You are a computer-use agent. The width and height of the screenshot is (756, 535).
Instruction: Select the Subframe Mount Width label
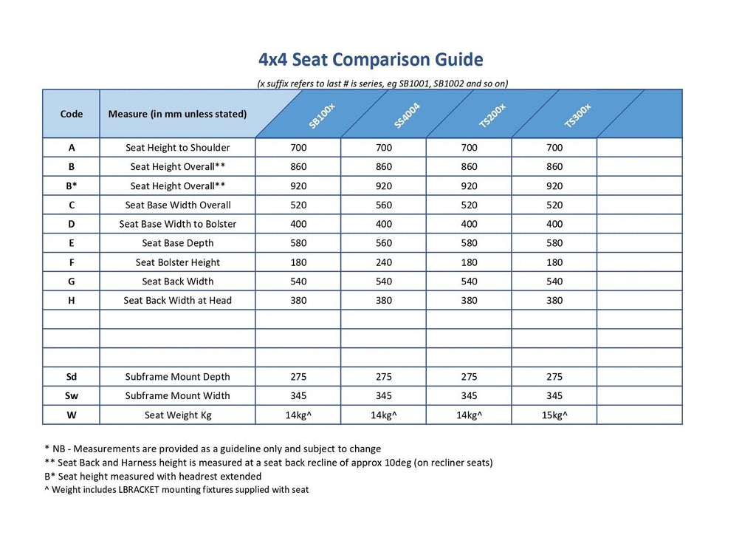[x=177, y=396]
